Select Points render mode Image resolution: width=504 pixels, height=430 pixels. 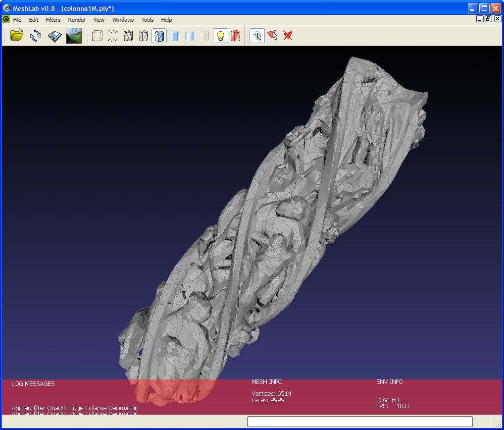click(113, 36)
